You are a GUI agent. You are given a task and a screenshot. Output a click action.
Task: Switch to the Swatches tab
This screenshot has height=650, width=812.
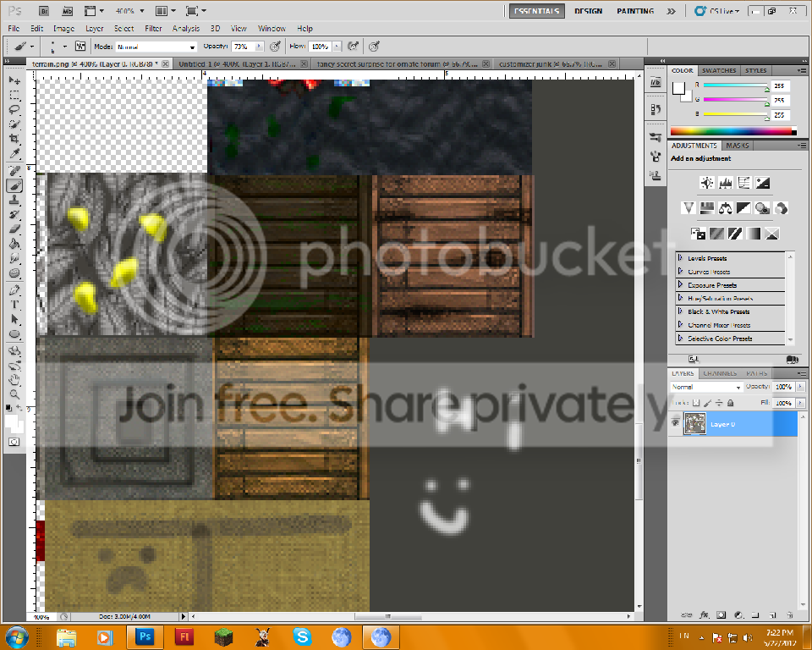click(x=718, y=70)
